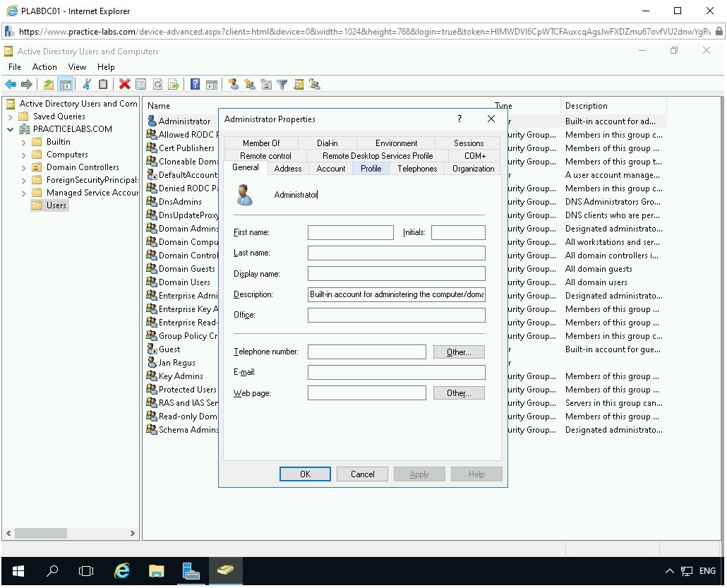Collapse the PRACTICELABS.COM domain node
The width and height of the screenshot is (727, 588).
(10, 129)
